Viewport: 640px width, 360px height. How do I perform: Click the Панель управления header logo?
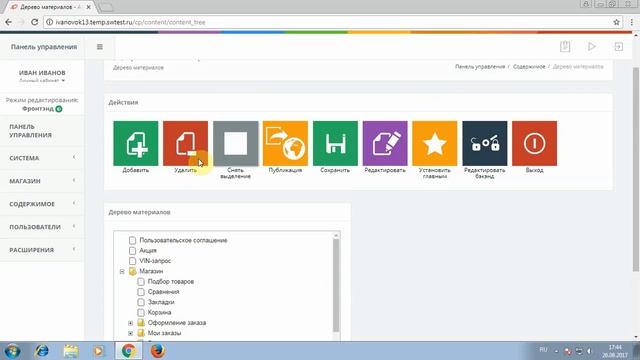click(x=44, y=47)
